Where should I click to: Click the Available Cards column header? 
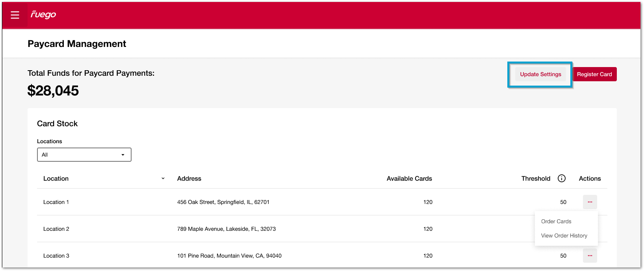[409, 178]
